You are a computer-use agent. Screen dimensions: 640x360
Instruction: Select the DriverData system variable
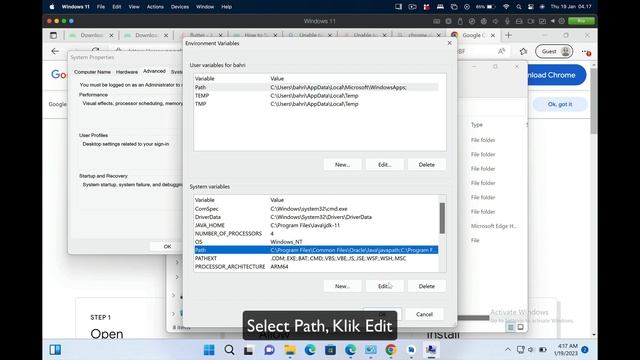316,217
